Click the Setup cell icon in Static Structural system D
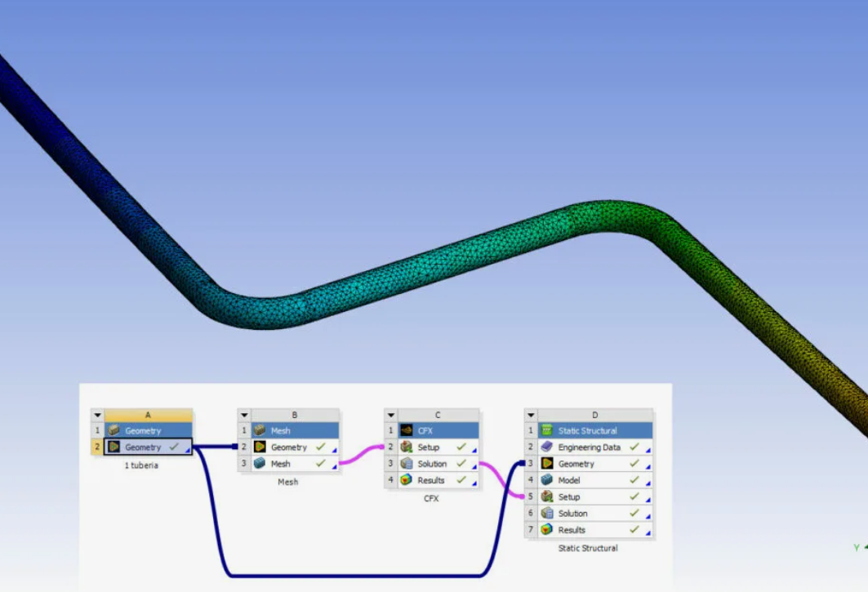 [x=547, y=496]
